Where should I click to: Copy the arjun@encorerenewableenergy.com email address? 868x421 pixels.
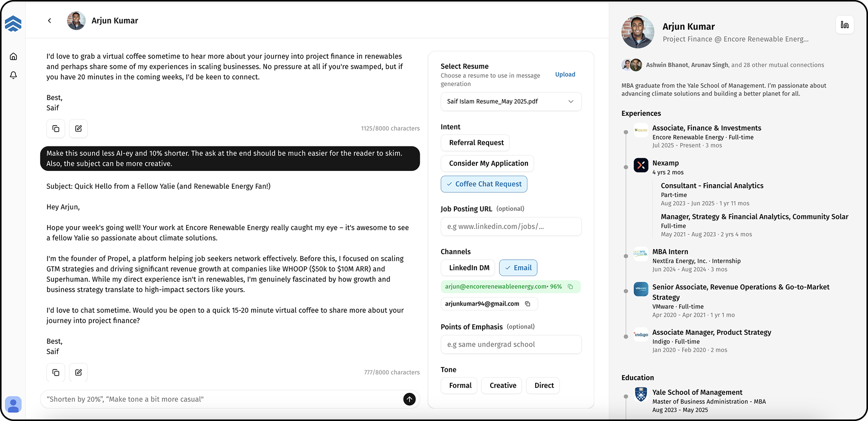point(570,287)
